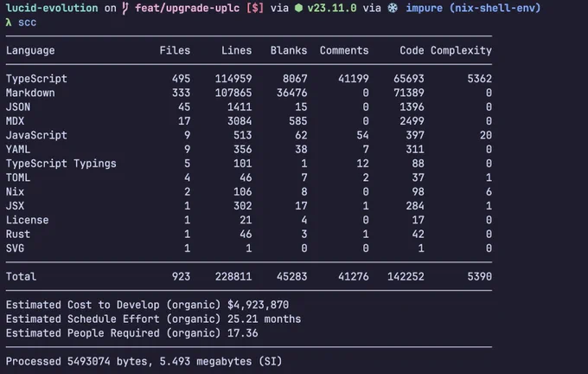Click the 'JSX' language row label

15,206
